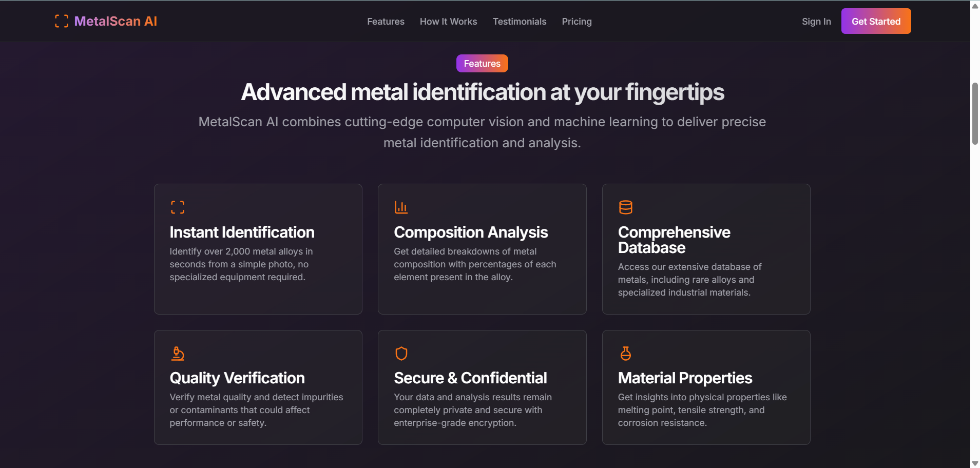Open the Features nav menu item
The width and height of the screenshot is (980, 468).
pos(386,22)
